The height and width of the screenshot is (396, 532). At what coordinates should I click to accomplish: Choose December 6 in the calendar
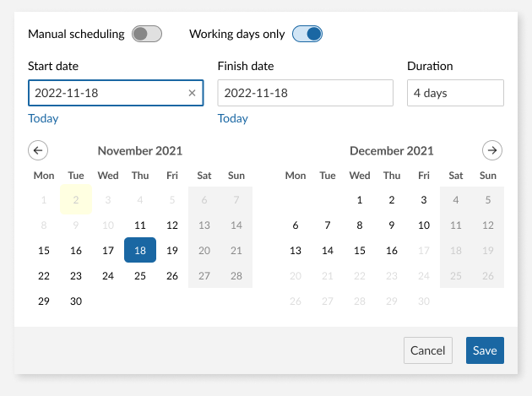(x=296, y=225)
